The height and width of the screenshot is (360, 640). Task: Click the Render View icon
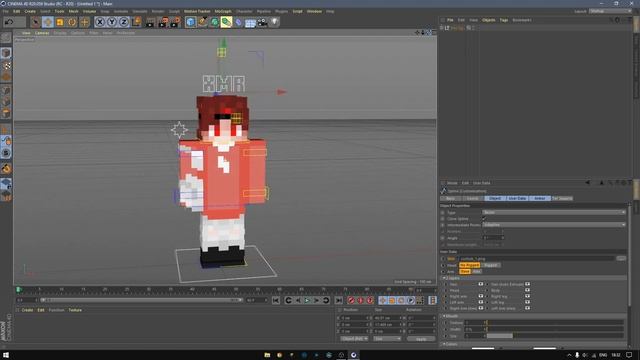tap(151, 22)
